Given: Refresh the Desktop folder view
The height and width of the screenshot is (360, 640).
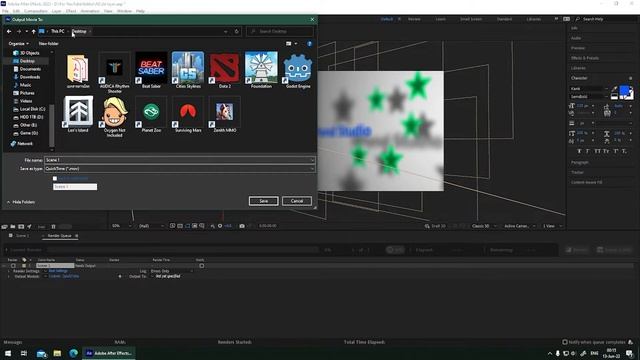Looking at the screenshot, I should 236,31.
